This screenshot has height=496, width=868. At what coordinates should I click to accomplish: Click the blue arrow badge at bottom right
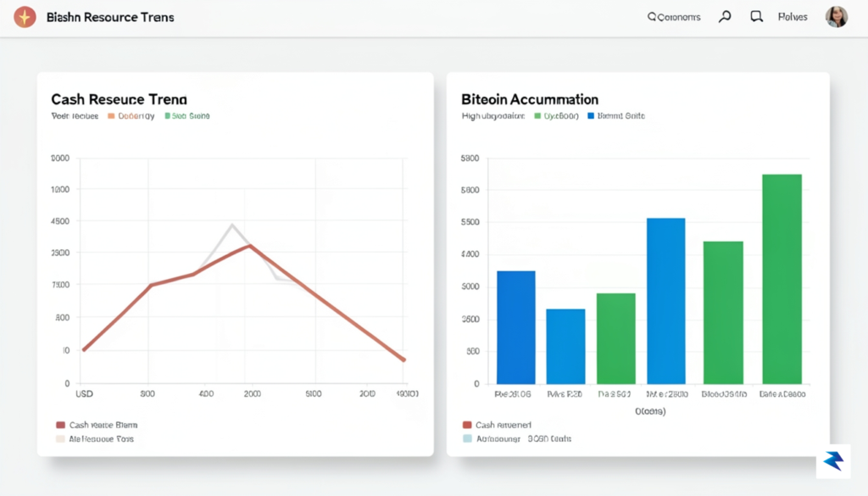[x=833, y=460]
